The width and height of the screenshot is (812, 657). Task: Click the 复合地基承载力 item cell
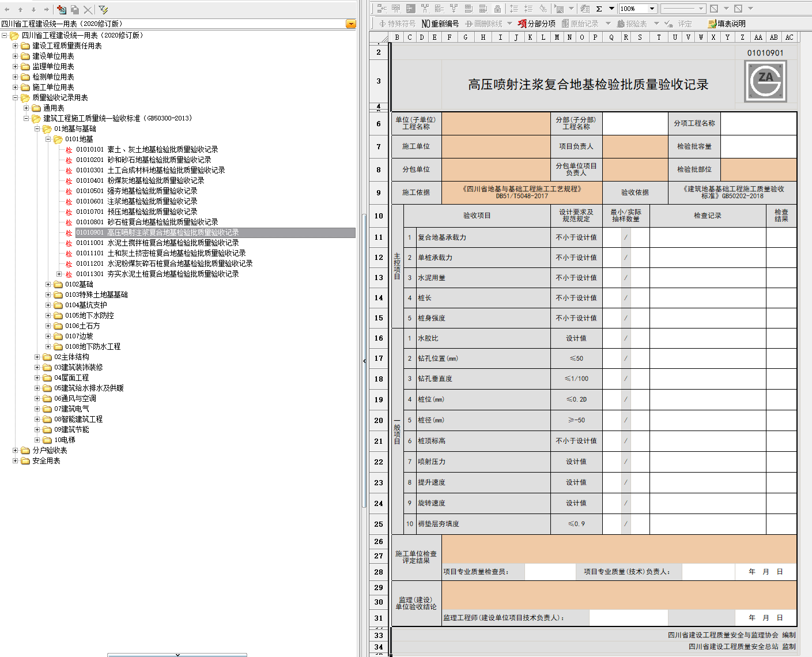[483, 237]
